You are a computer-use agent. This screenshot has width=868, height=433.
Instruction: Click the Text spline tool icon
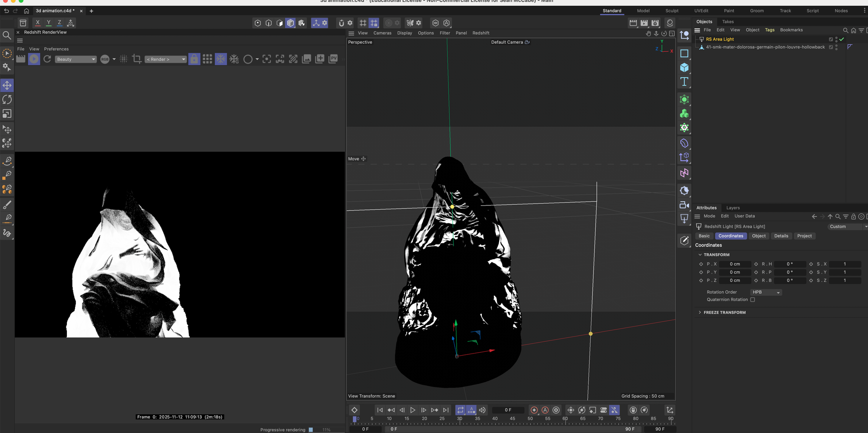coord(684,82)
